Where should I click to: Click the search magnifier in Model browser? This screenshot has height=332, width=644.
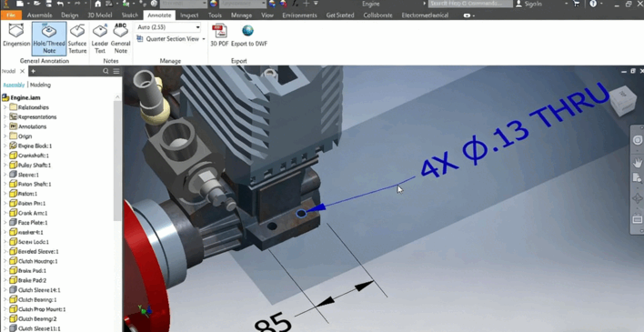click(106, 71)
